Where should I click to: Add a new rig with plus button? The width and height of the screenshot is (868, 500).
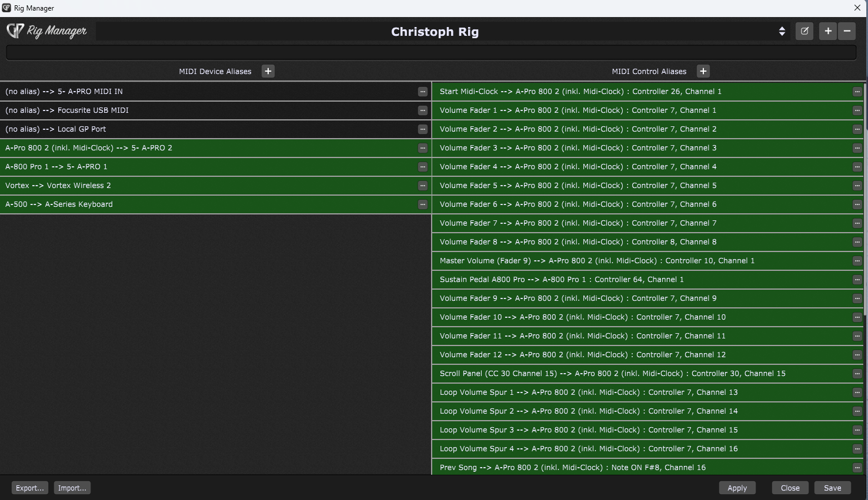point(828,31)
